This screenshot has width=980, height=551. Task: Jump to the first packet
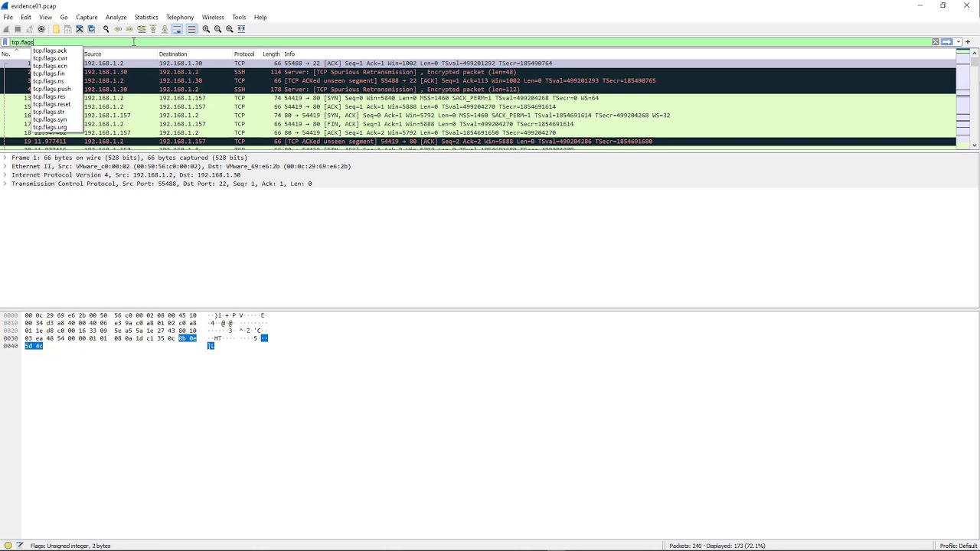[153, 29]
